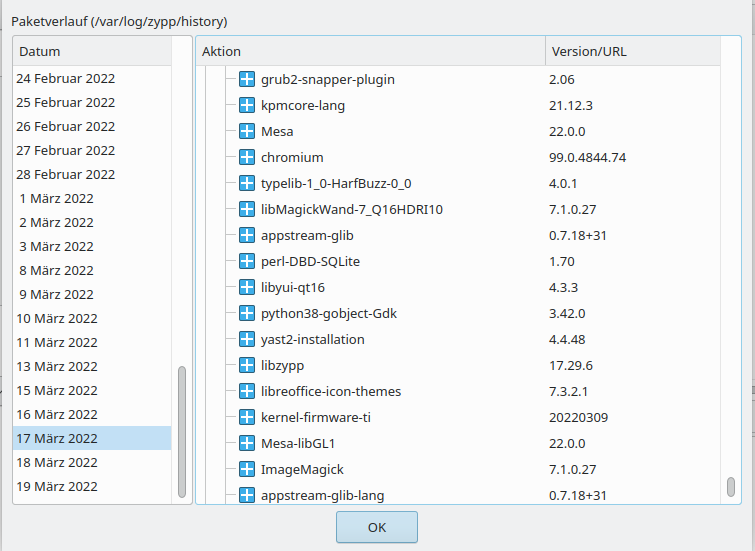Click the install icon beside chromium
The width and height of the screenshot is (755, 551).
pos(247,157)
